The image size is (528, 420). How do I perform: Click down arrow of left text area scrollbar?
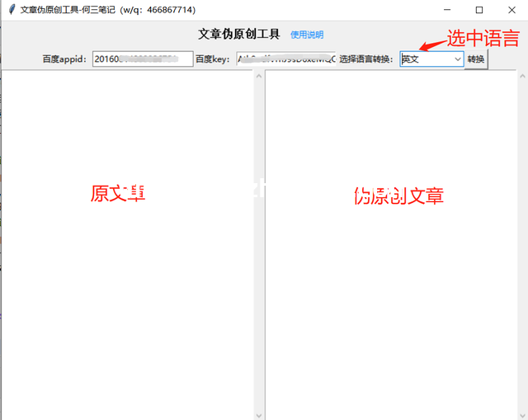pos(259,414)
